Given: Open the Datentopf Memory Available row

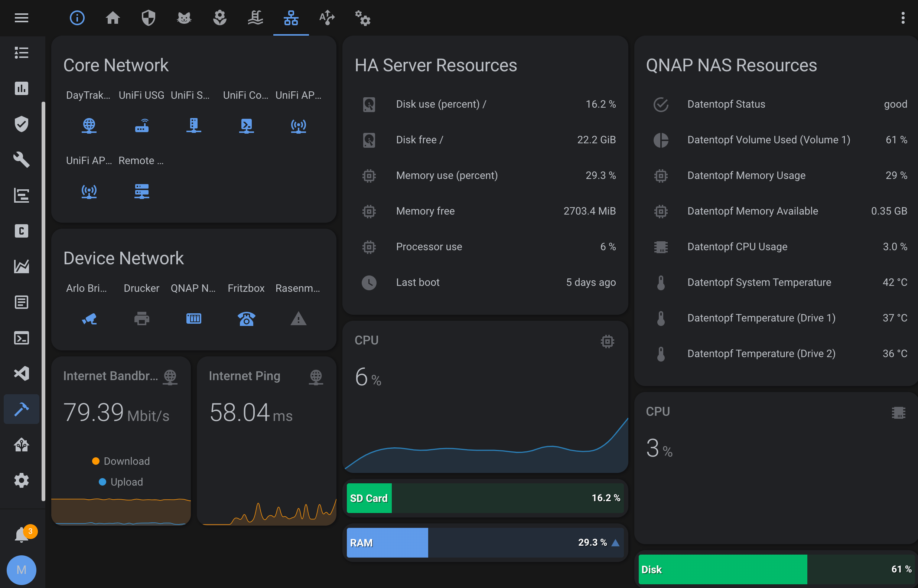Looking at the screenshot, I should point(777,211).
